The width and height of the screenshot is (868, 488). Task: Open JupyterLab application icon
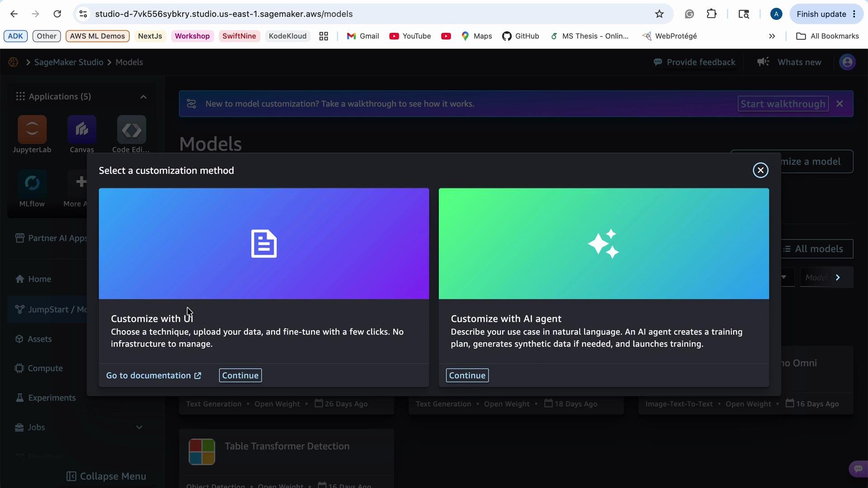point(32,130)
